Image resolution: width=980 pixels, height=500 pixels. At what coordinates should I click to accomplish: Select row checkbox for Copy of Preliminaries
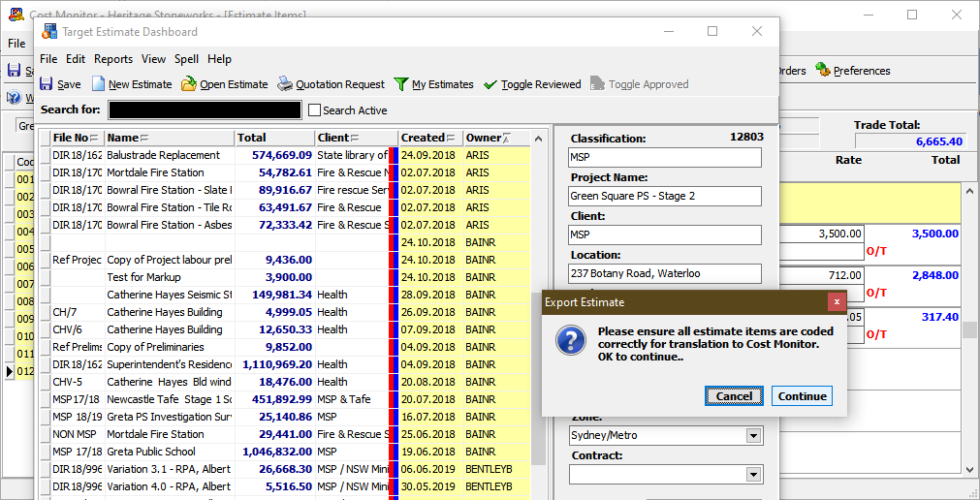pos(45,347)
